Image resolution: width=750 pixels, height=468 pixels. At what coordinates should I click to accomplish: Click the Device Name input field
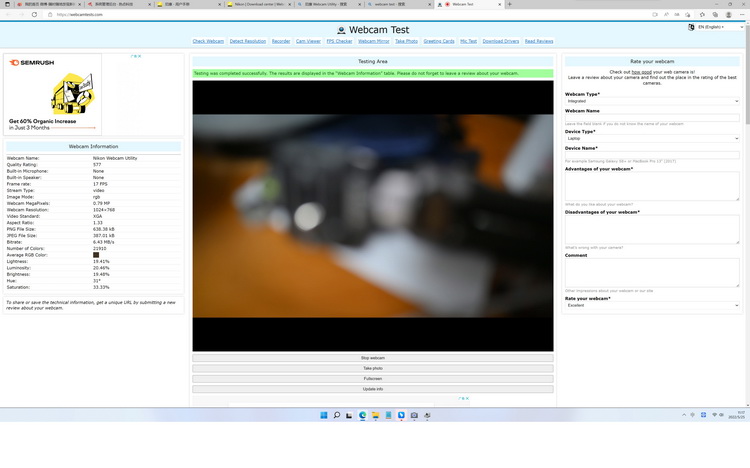pyautogui.click(x=652, y=155)
